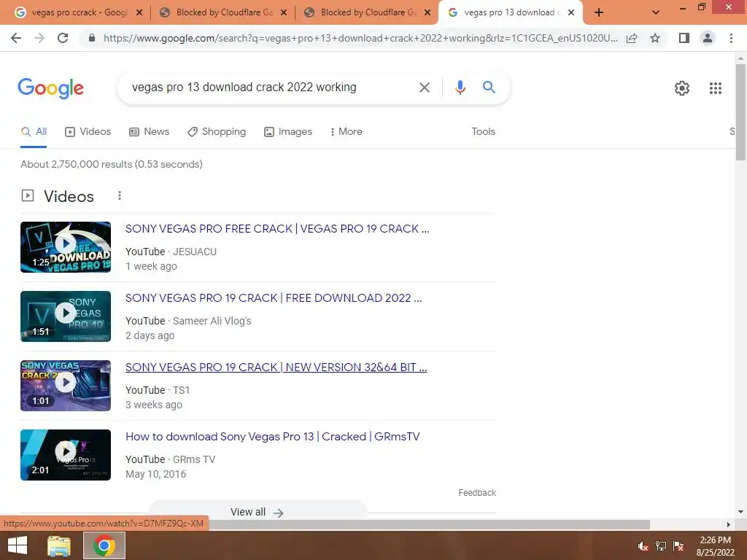This screenshot has width=747, height=560.
Task: Open the Windows Start menu
Action: pos(18,545)
